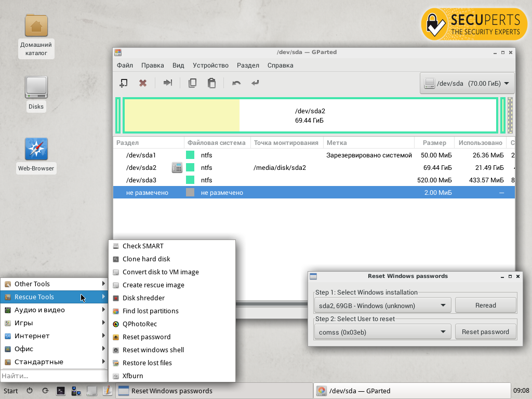Click the network computers icon in taskbar
The image size is (532, 399).
pyautogui.click(x=76, y=391)
